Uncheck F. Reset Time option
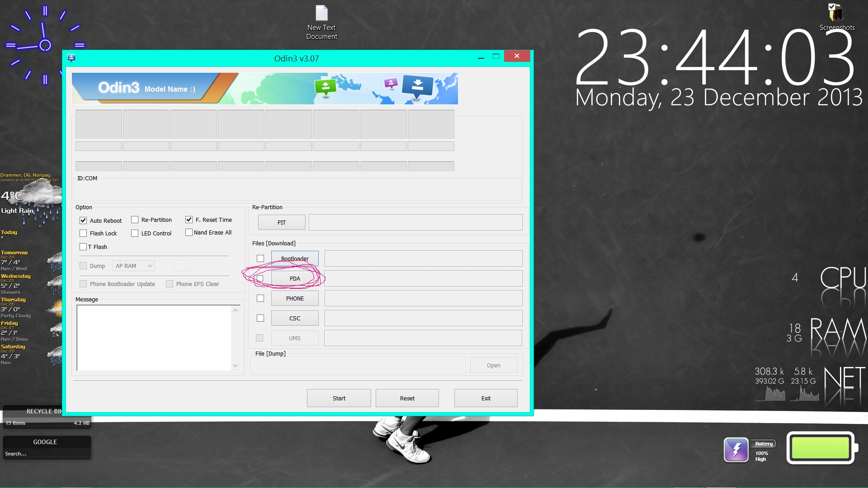The image size is (868, 488). (x=189, y=220)
